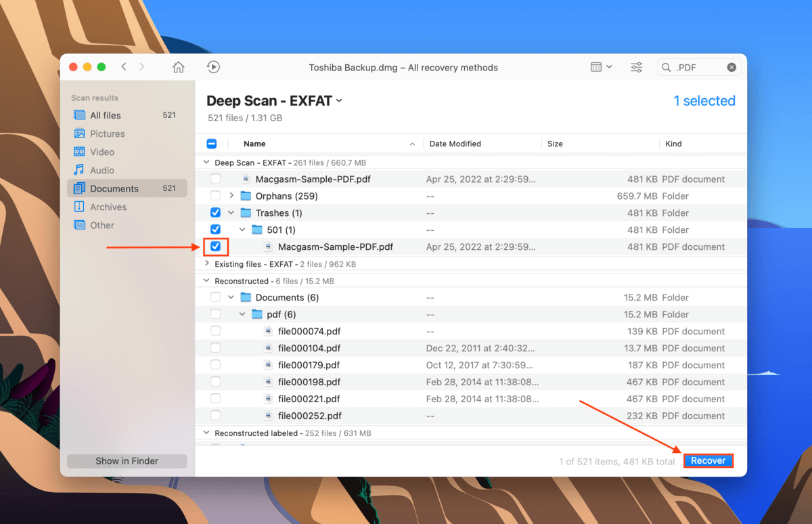812x524 pixels.
Task: Uncheck the Trashes (1) checkbox
Action: pos(215,213)
